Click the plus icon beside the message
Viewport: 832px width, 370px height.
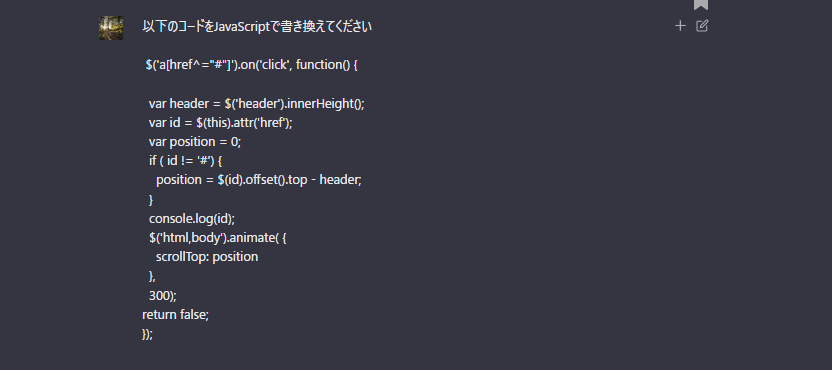tap(680, 25)
